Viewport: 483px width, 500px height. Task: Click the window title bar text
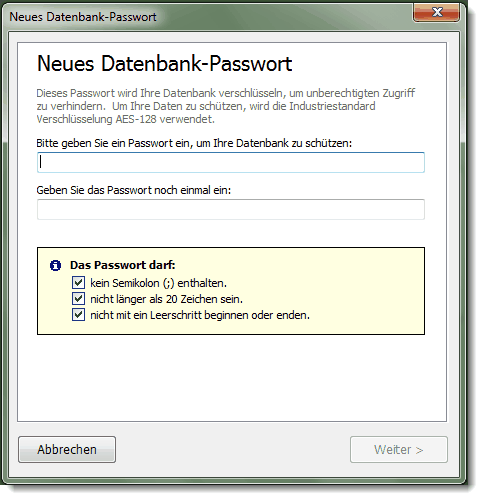(83, 17)
